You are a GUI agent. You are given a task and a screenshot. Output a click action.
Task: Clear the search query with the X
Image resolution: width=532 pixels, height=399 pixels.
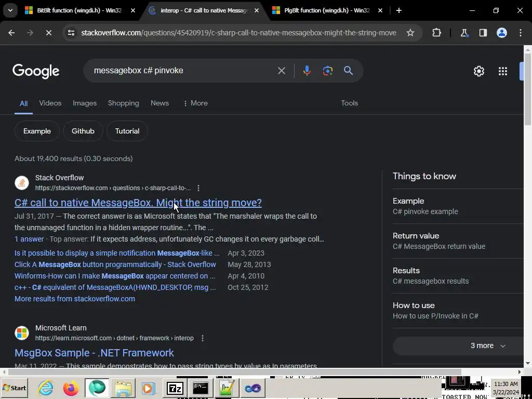click(281, 71)
